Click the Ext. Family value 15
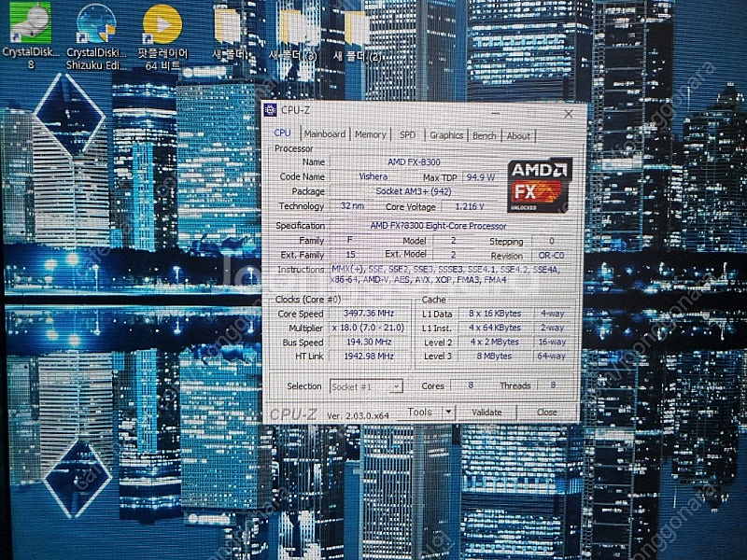The image size is (747, 560). click(351, 254)
